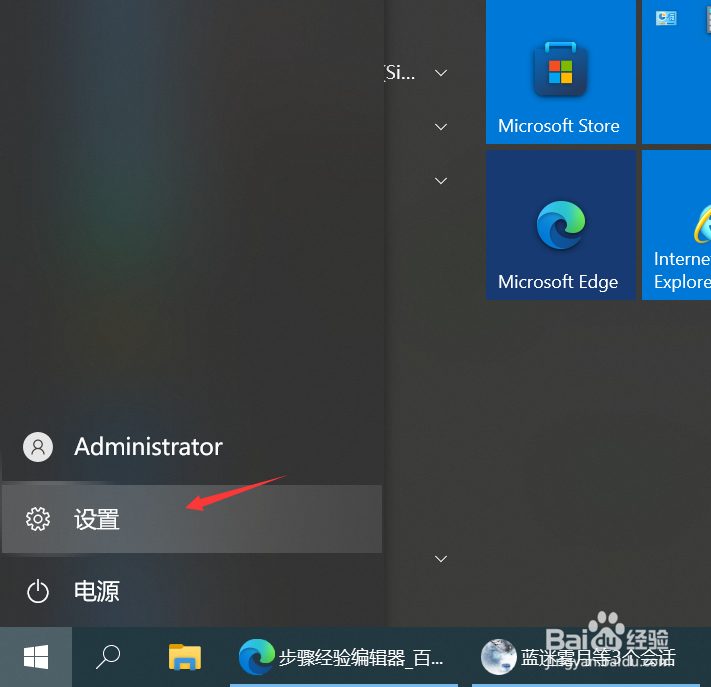Expand the app group ending in 'Si...'
The width and height of the screenshot is (711, 687).
pos(441,73)
